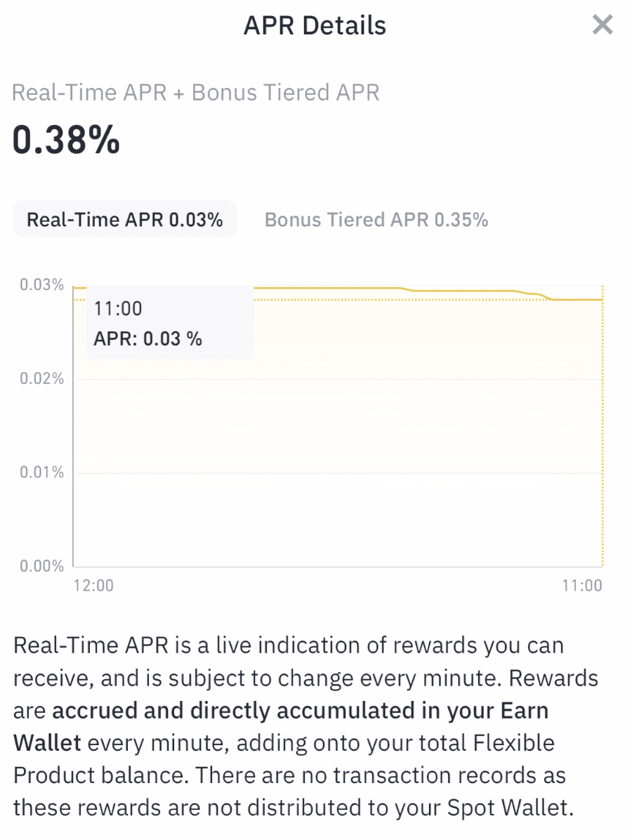Click the step-down in the yellow APR line
The width and height of the screenshot is (632, 840).
click(x=541, y=296)
